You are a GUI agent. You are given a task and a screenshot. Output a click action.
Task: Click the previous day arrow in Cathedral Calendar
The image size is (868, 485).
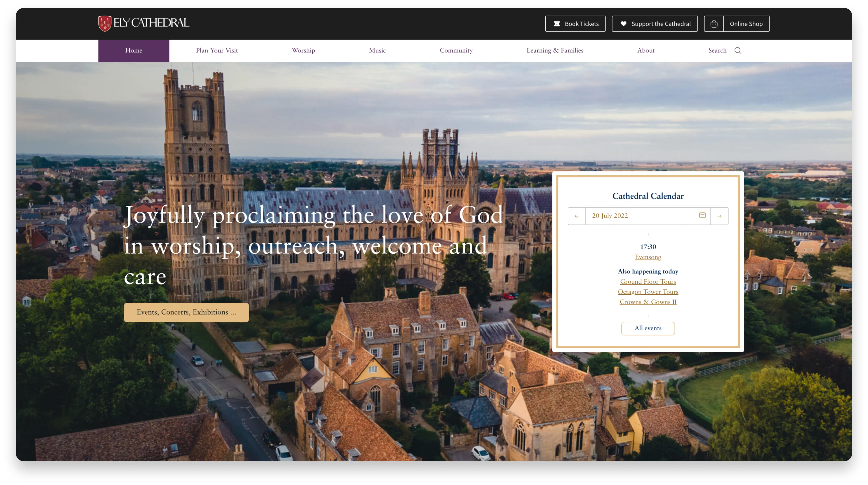click(x=577, y=216)
